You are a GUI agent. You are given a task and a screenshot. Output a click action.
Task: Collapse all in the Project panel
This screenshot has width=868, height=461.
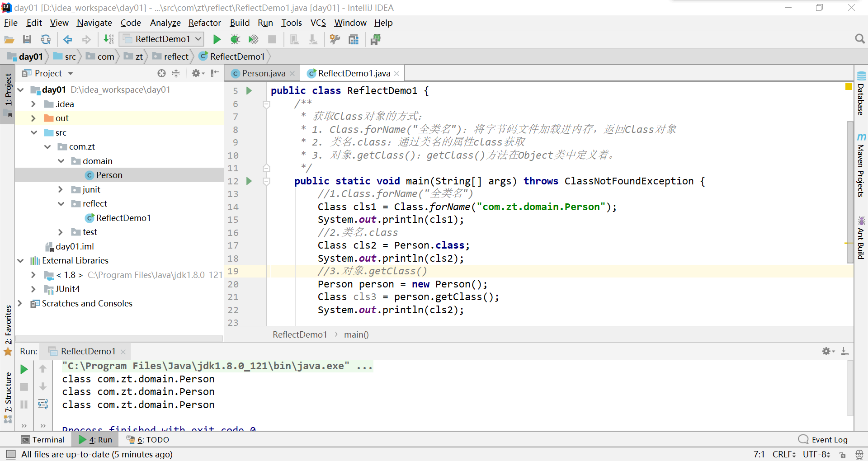(176, 73)
